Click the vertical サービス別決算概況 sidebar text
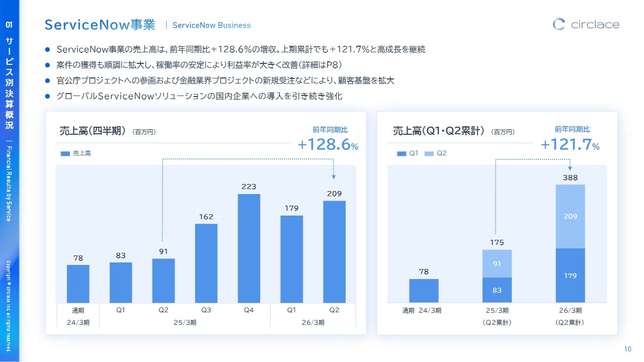The image size is (644, 362). (x=10, y=83)
